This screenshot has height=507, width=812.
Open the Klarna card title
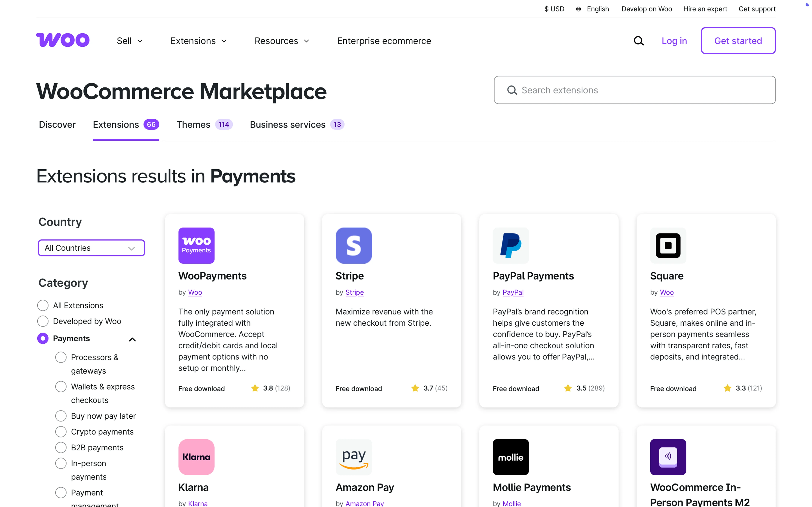pyautogui.click(x=193, y=487)
